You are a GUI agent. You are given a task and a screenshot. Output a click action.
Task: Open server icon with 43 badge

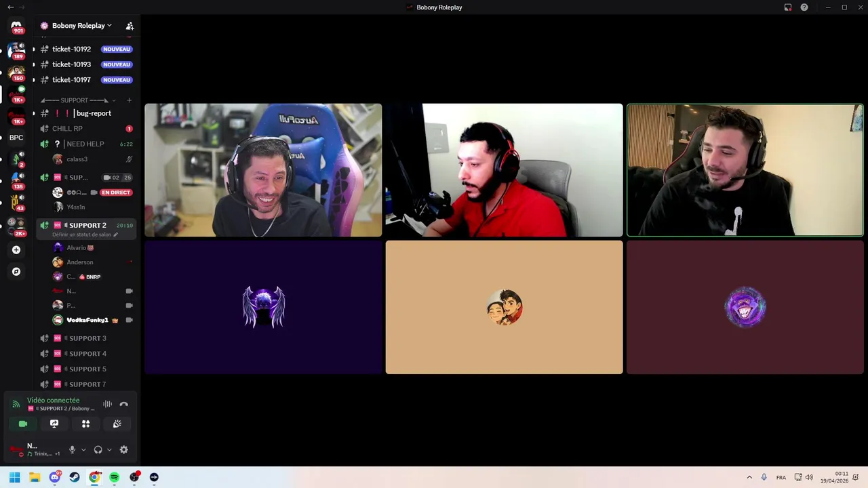pyautogui.click(x=16, y=202)
